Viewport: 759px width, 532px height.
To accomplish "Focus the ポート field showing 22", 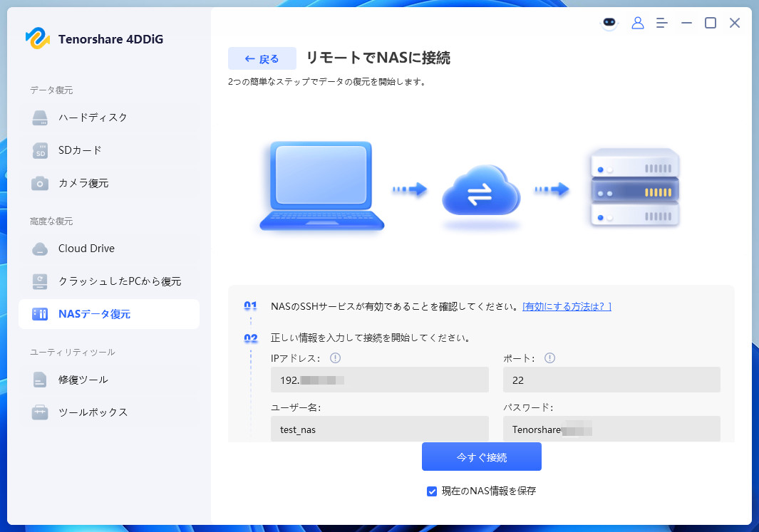I will point(611,380).
